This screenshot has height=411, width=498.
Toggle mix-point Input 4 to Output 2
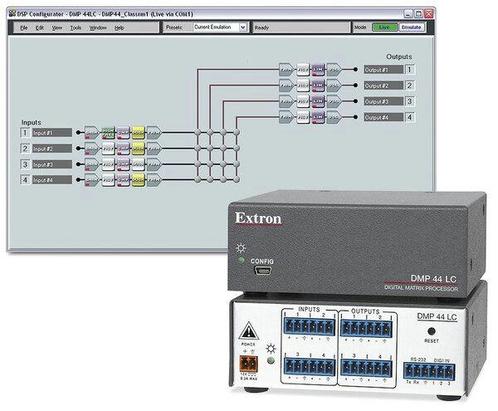(210, 180)
